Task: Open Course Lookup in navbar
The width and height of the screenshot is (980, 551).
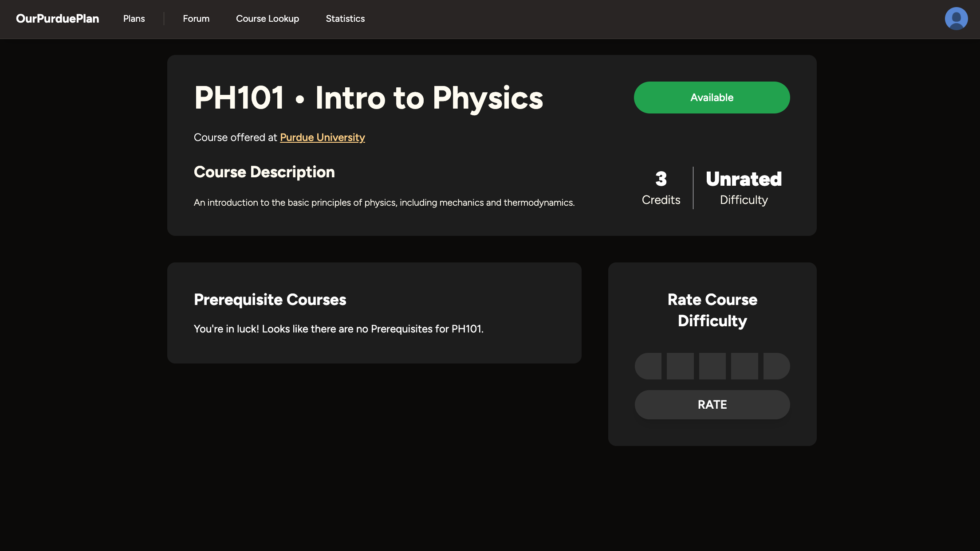Action: tap(268, 19)
